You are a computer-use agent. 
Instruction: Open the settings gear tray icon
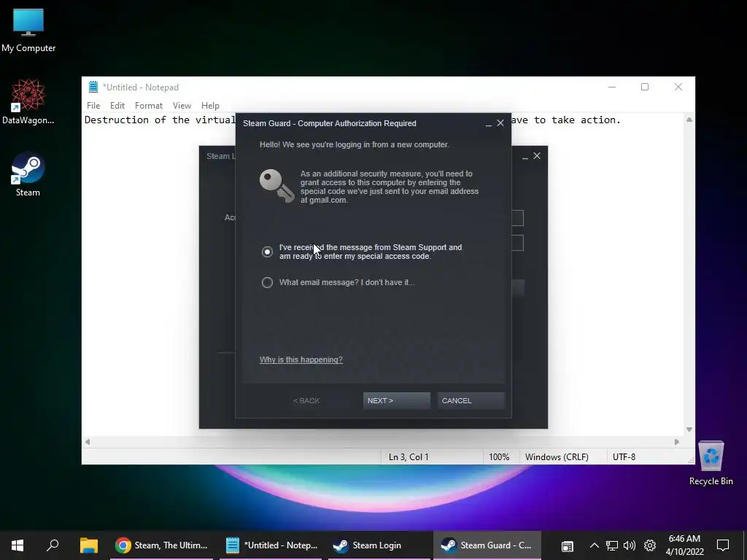click(650, 545)
